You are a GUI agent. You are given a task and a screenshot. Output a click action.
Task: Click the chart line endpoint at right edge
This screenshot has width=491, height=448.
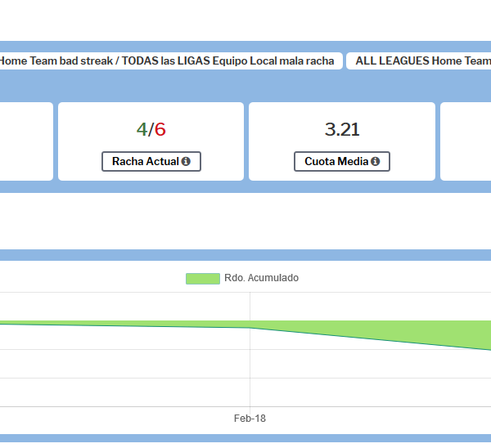pyautogui.click(x=489, y=350)
